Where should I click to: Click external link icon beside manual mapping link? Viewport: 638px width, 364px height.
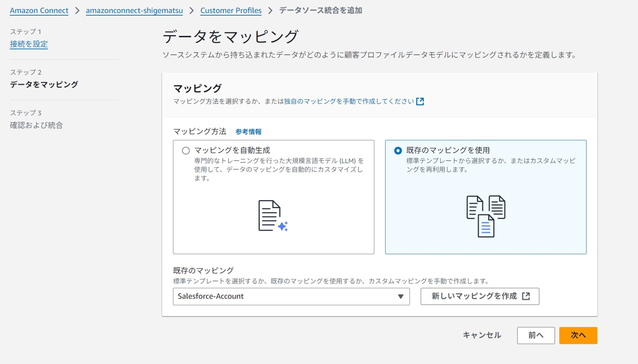(420, 101)
